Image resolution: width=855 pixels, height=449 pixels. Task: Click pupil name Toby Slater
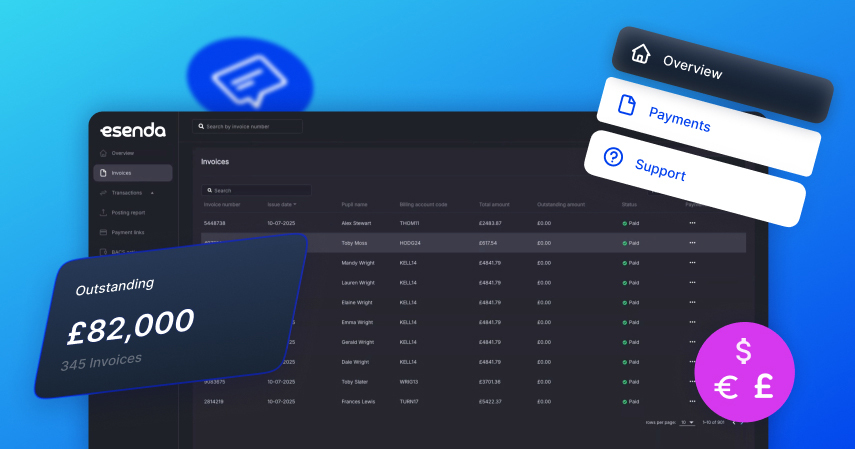[x=354, y=382]
